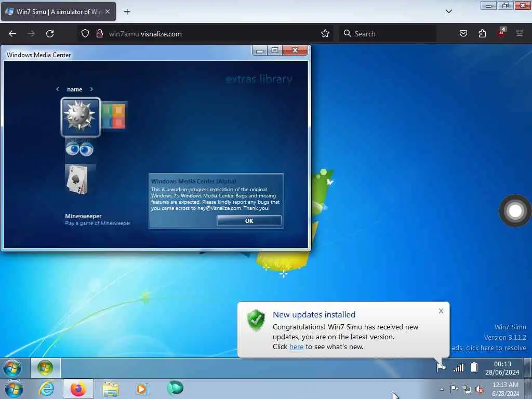Select the Media Center taskbar button in simulator
The height and width of the screenshot is (399, 532).
pyautogui.click(x=46, y=368)
